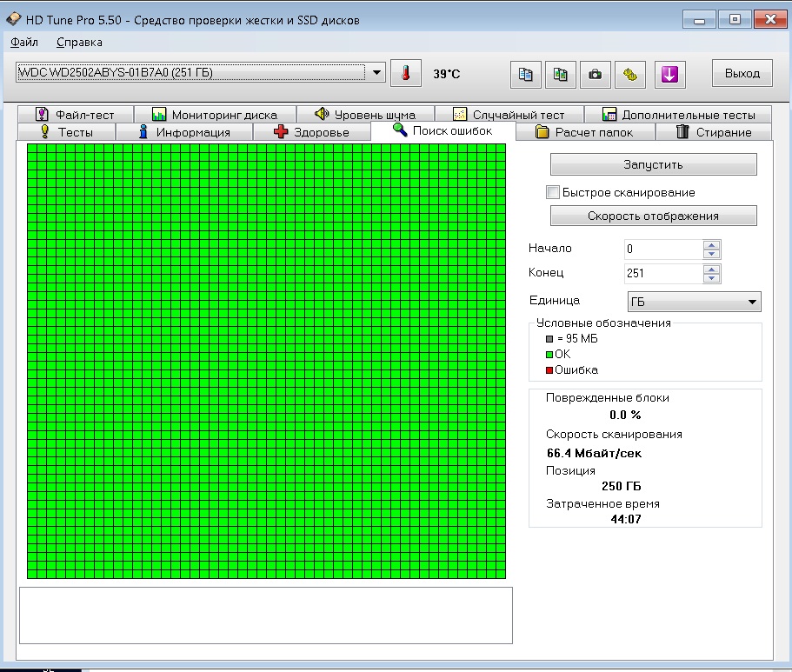Click the empty log text area below grid

[x=266, y=615]
